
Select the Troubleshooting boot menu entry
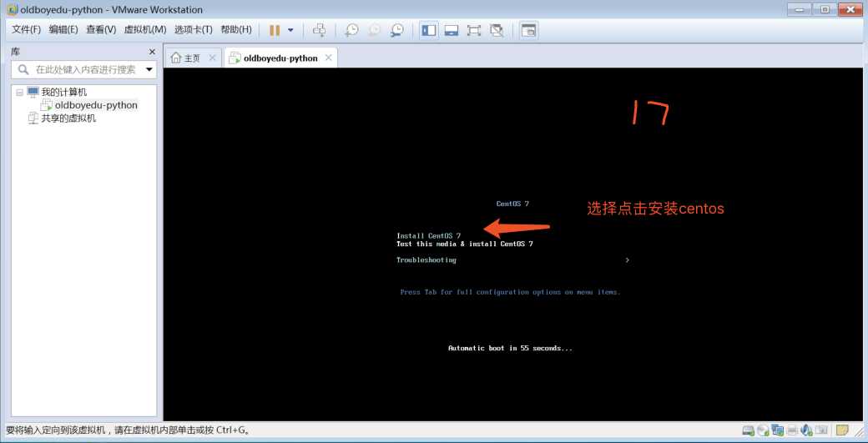[426, 260]
